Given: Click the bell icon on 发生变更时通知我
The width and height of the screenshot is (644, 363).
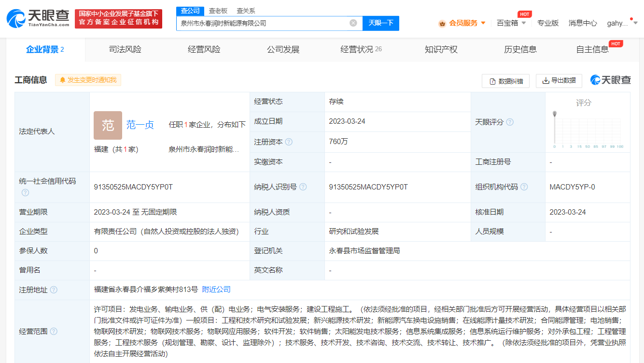Looking at the screenshot, I should coord(62,80).
